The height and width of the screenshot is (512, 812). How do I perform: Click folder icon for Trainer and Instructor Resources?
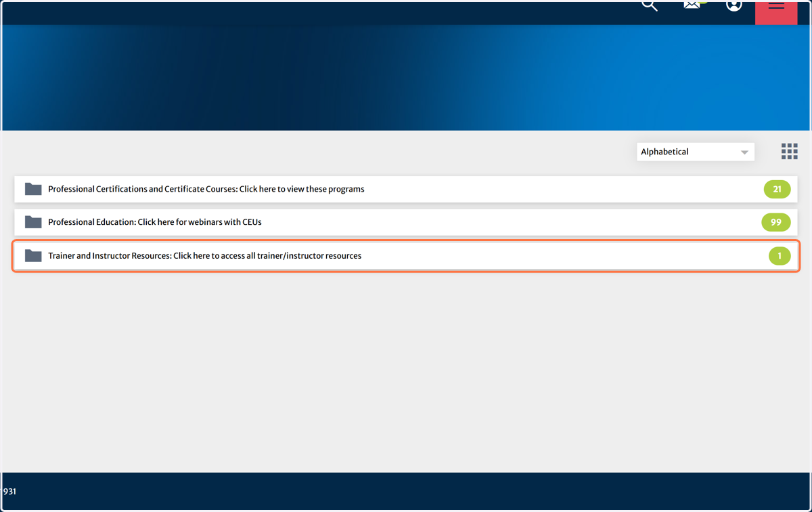[33, 255]
